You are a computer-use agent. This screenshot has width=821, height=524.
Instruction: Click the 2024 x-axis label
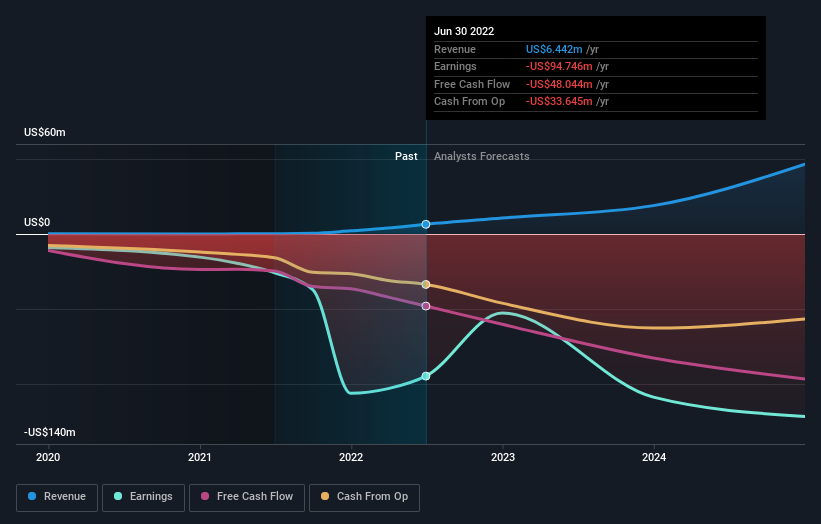(x=654, y=457)
